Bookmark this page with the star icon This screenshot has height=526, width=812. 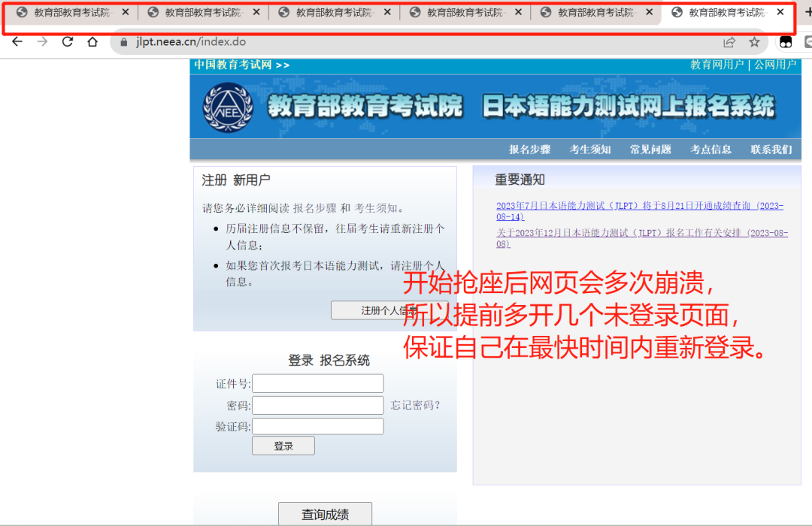pyautogui.click(x=754, y=42)
